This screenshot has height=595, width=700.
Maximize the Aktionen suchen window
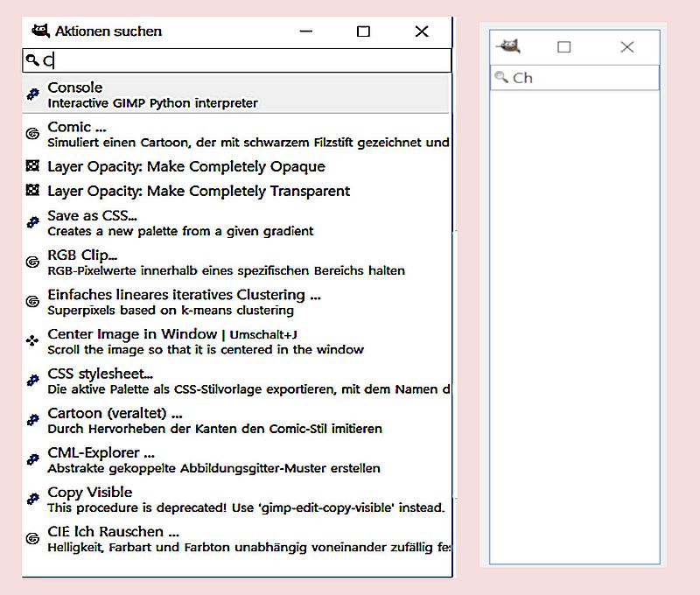pos(363,31)
